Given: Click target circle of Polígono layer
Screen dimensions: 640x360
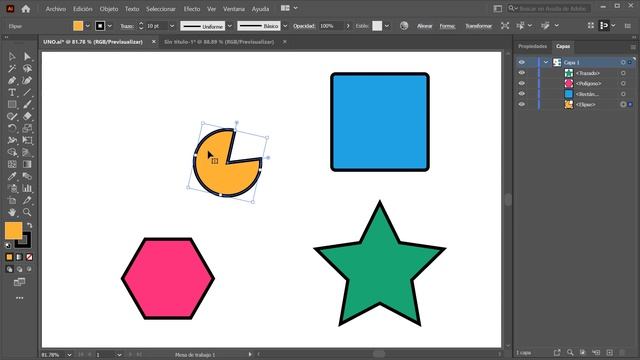Looking at the screenshot, I should tap(623, 84).
